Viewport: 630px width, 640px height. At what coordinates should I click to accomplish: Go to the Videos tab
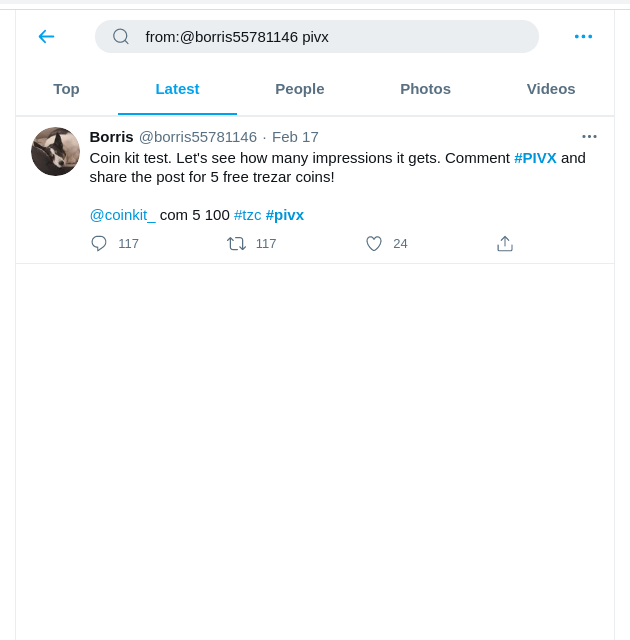551,89
